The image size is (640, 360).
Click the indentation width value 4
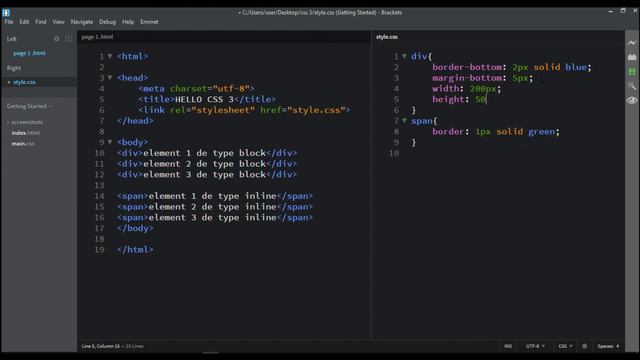[618, 346]
